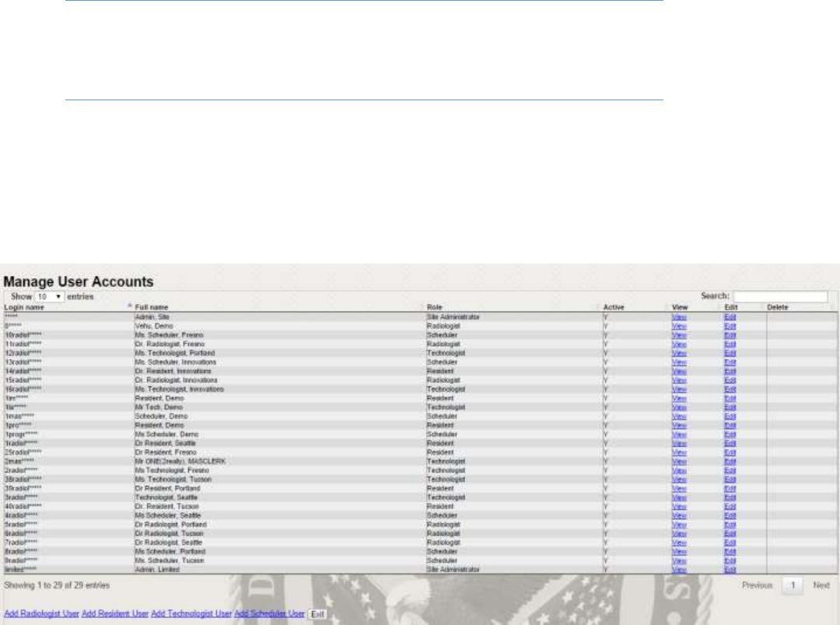Edit Mr Tech, Demo account

[x=730, y=407]
